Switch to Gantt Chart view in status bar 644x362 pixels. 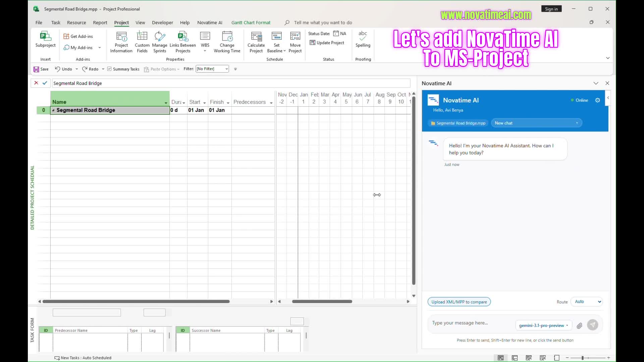[500, 358]
